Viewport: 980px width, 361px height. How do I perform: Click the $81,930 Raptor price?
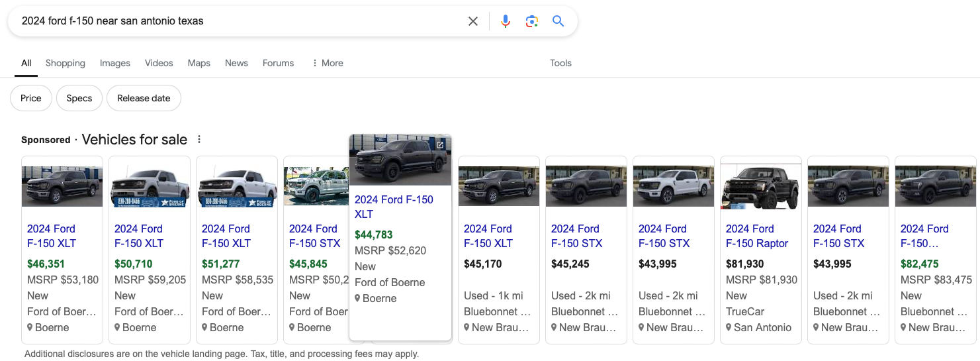click(x=744, y=264)
